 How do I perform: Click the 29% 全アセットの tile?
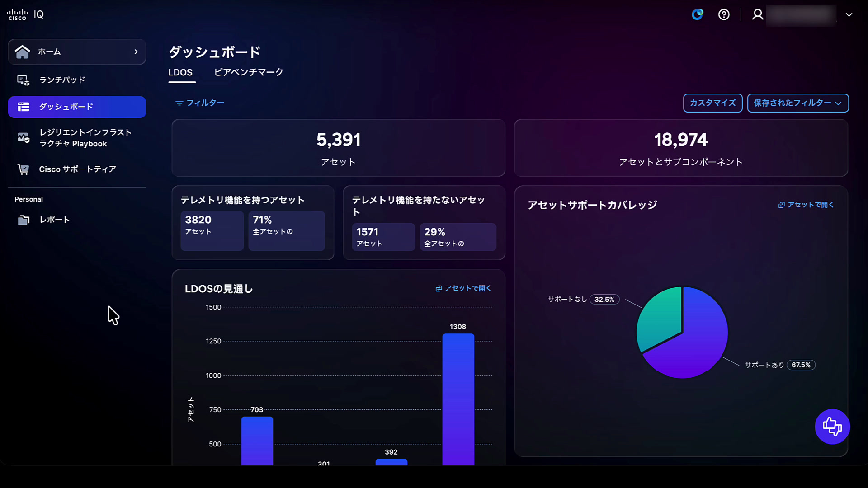458,237
